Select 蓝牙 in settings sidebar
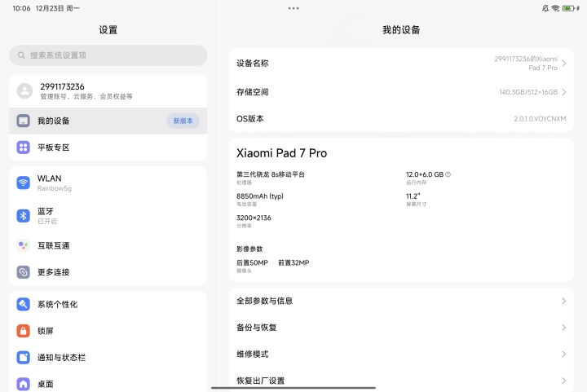 pyautogui.click(x=108, y=216)
